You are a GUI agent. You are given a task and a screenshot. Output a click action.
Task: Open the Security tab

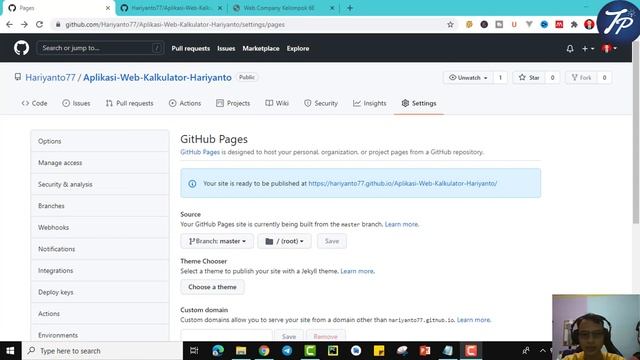pos(321,103)
